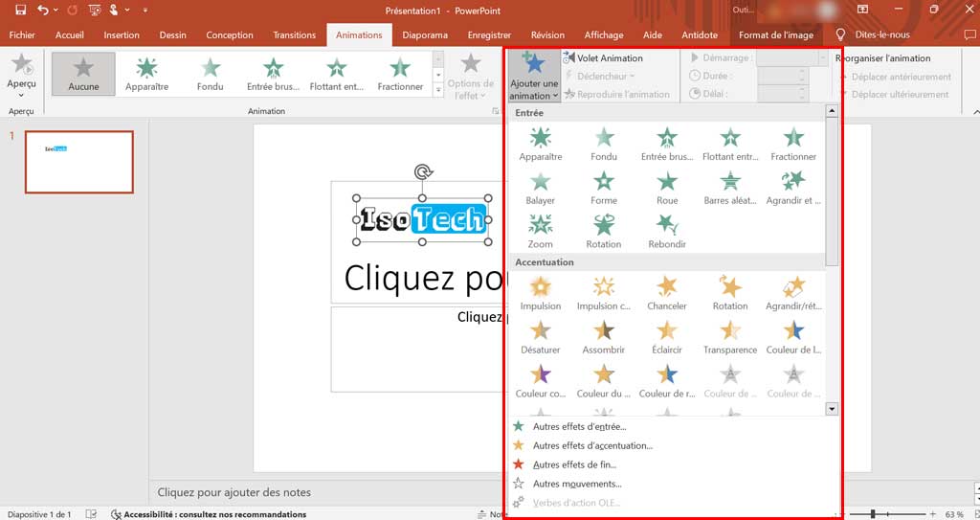
Task: Apply the Impulsion emphasis animation
Action: [x=540, y=292]
